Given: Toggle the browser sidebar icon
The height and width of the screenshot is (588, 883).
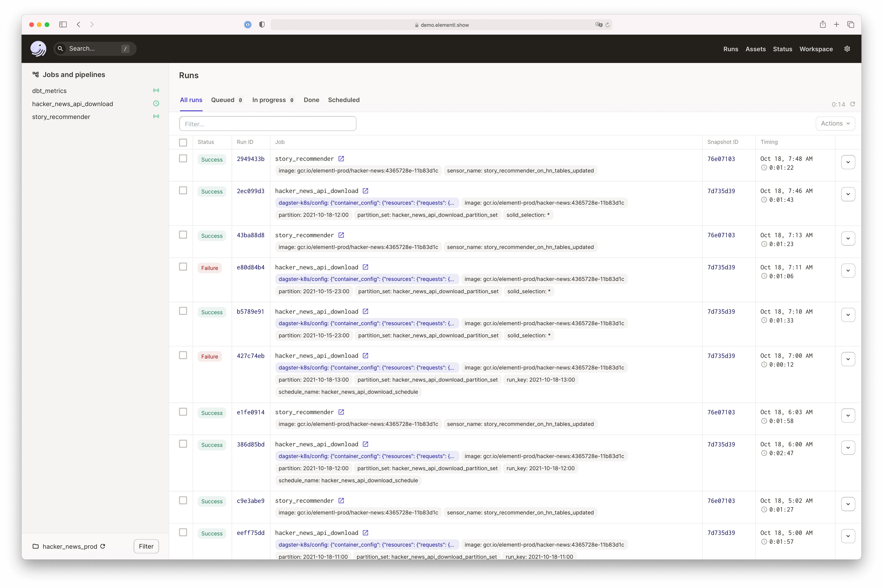Looking at the screenshot, I should (x=63, y=25).
